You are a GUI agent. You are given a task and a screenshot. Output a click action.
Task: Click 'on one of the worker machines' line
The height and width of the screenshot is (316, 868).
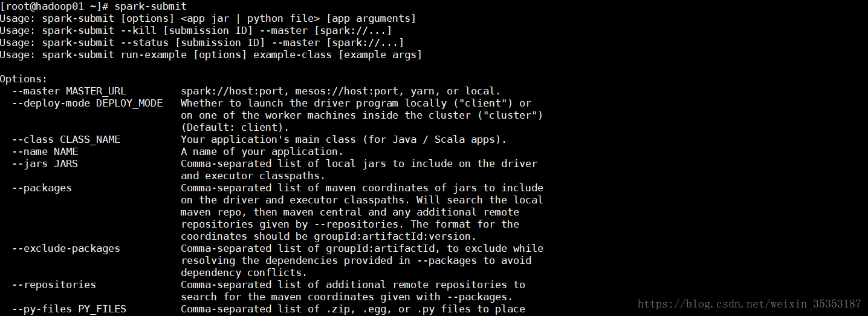362,115
